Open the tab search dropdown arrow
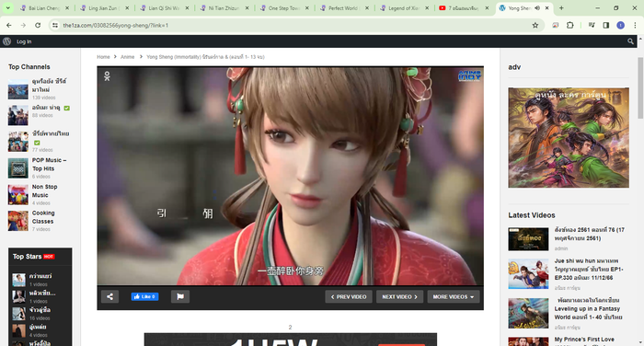The width and height of the screenshot is (644, 346). [x=7, y=7]
